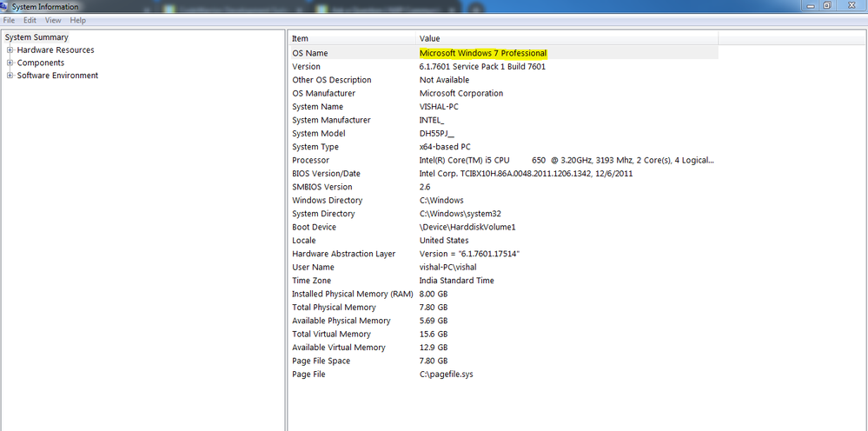Click the C:\pagefile.sys value
Viewport: 868px width, 431px height.
(447, 374)
